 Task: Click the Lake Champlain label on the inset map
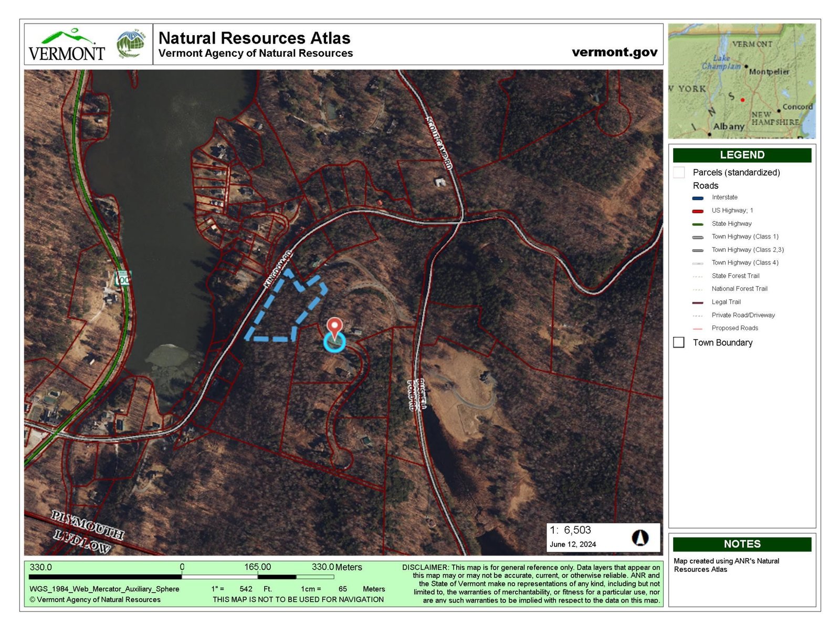point(721,62)
